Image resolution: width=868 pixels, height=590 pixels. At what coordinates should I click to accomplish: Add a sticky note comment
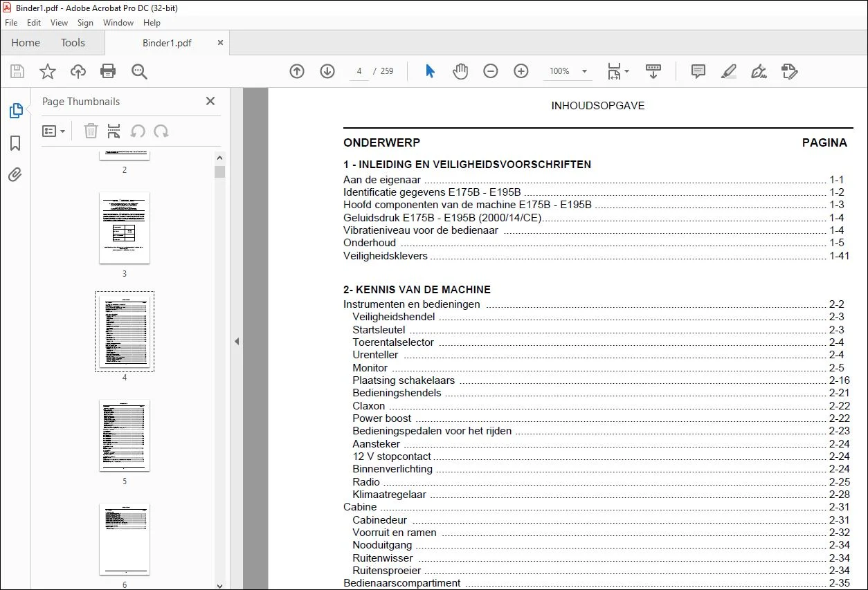point(698,71)
